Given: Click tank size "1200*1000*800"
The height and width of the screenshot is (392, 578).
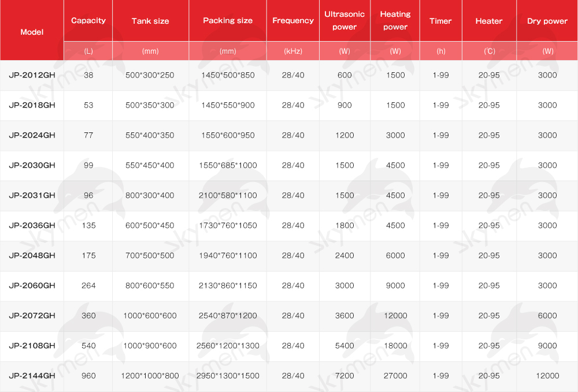Looking at the screenshot, I should 150,376.
